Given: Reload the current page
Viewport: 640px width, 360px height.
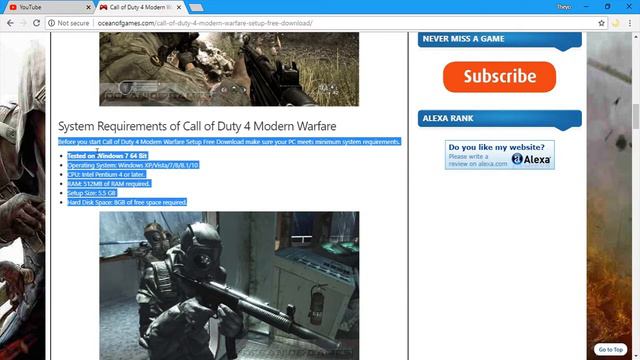Looking at the screenshot, I should pos(36,23).
